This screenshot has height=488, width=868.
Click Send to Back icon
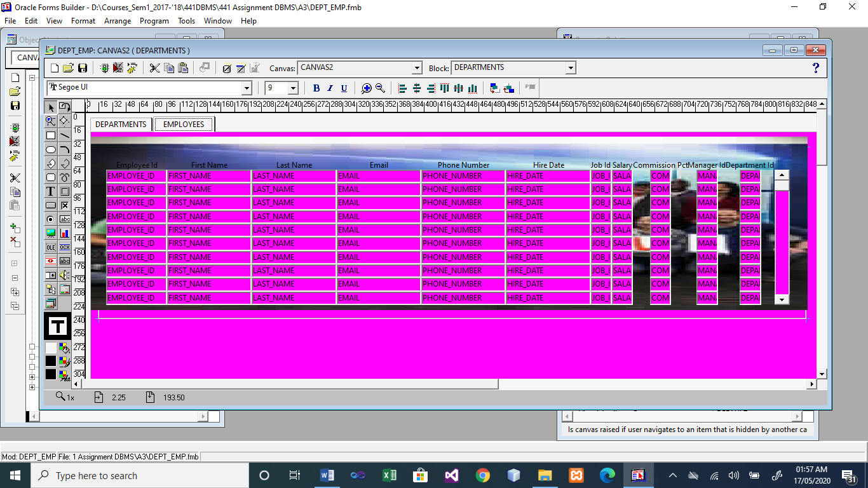[509, 88]
